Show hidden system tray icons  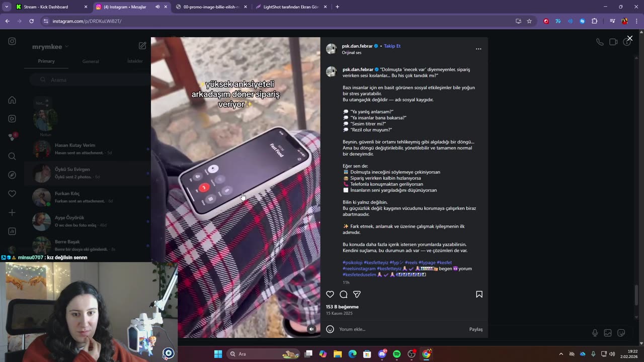tap(561, 354)
